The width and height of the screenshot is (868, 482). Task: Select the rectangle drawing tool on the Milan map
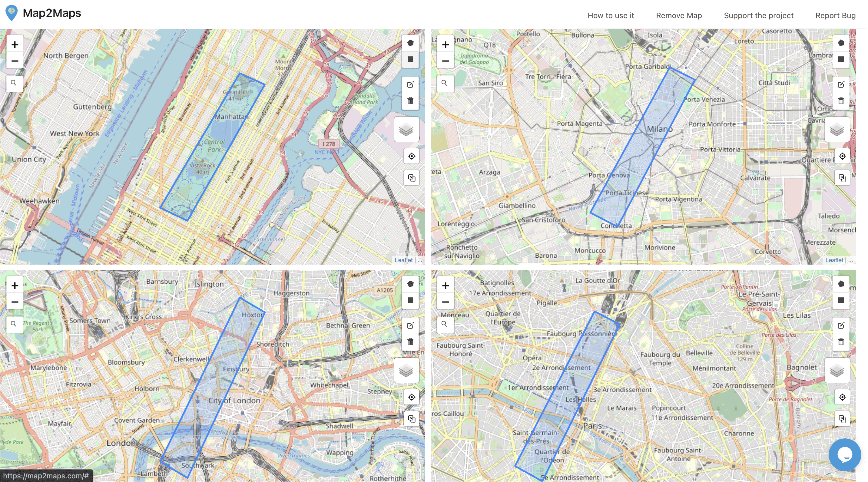click(x=841, y=59)
